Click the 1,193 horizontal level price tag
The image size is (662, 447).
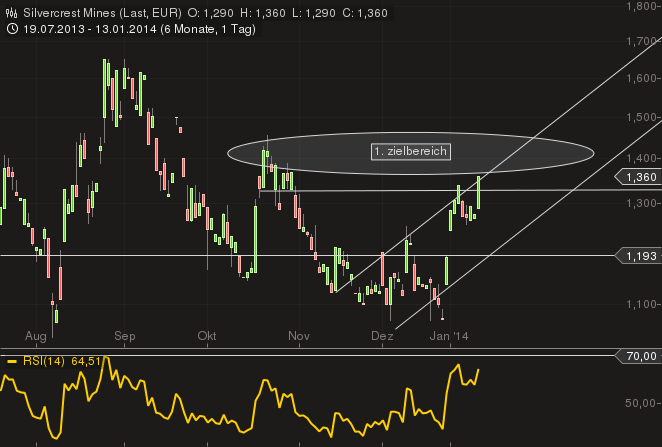pyautogui.click(x=639, y=256)
